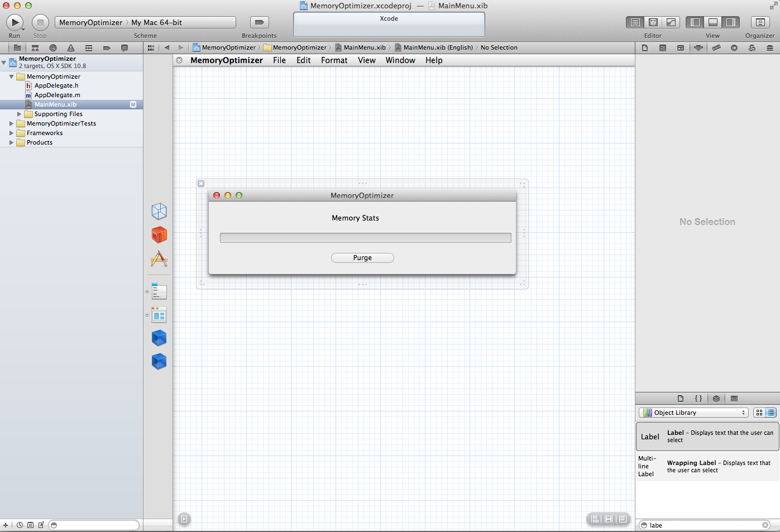Switch to the Assistant editor
This screenshot has height=532, width=780.
(x=653, y=22)
